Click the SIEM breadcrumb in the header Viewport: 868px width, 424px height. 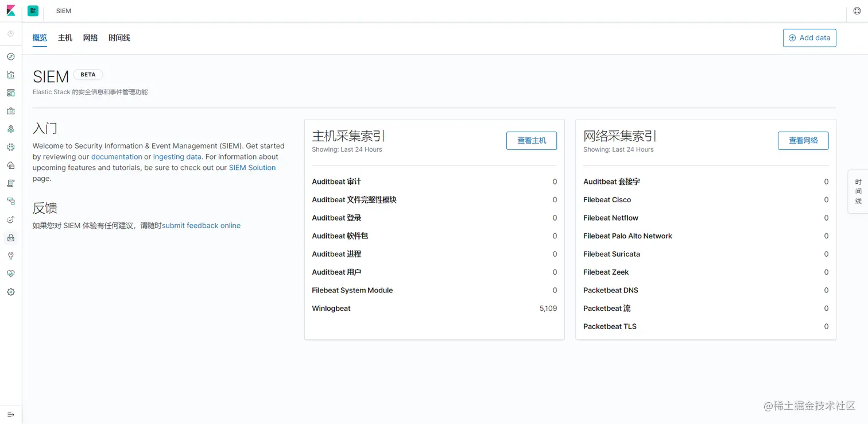point(64,11)
